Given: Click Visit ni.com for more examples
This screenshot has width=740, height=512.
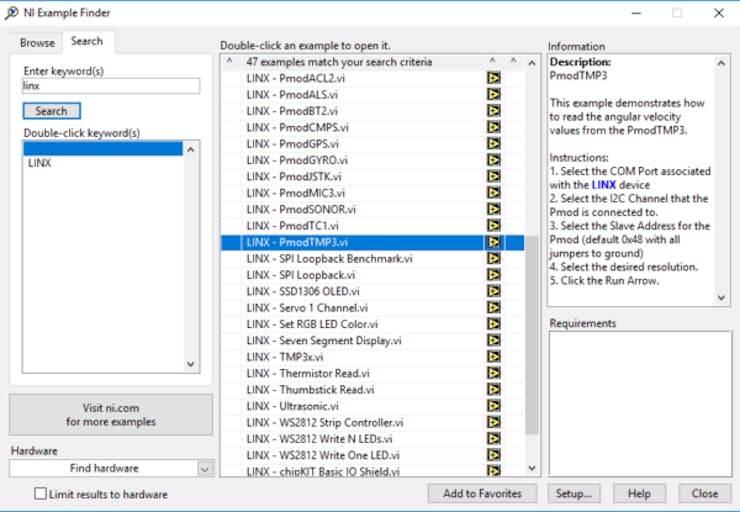Looking at the screenshot, I should coord(111,415).
